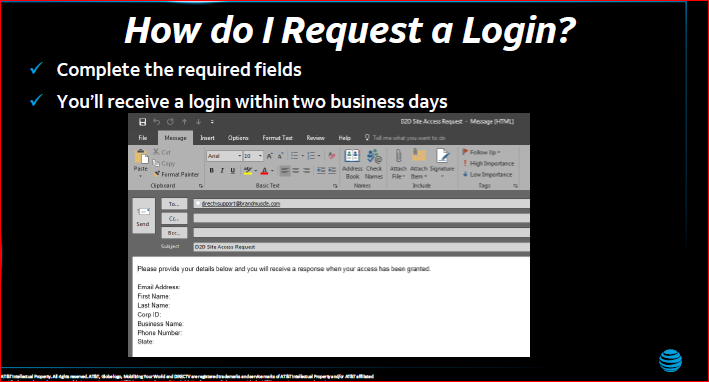Expand the Paste options arrow

click(141, 175)
